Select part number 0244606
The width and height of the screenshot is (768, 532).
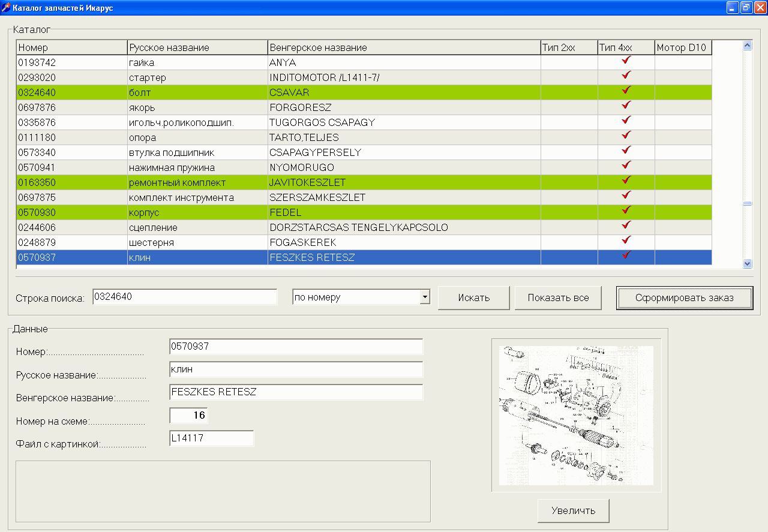[72, 227]
